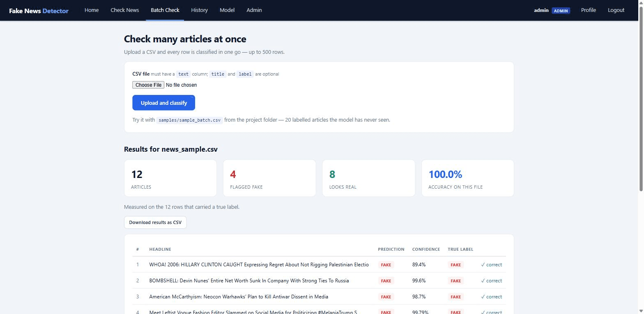Click the Confidence column header
Image resolution: width=644 pixels, height=314 pixels.
(426, 249)
